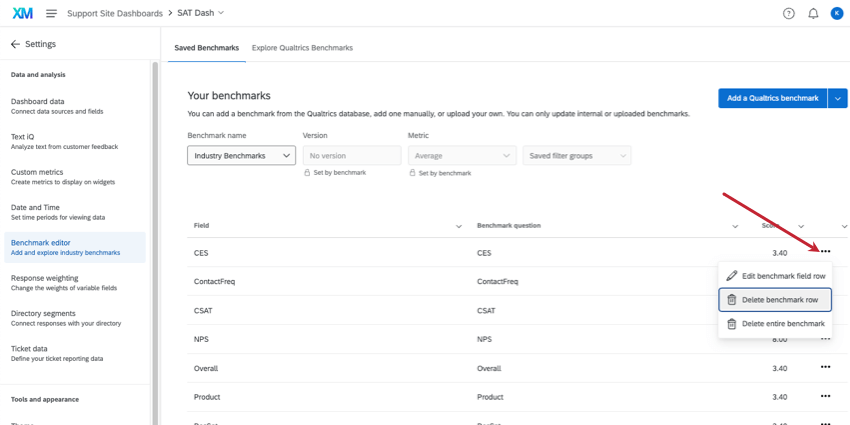Open three-dot menu for Product row
850x425 pixels.
(825, 397)
